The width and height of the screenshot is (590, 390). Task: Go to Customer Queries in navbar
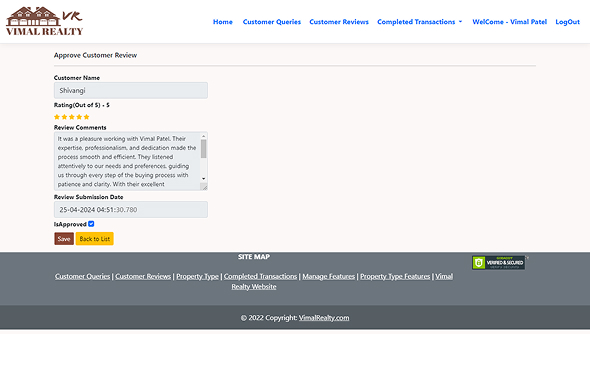[272, 22]
